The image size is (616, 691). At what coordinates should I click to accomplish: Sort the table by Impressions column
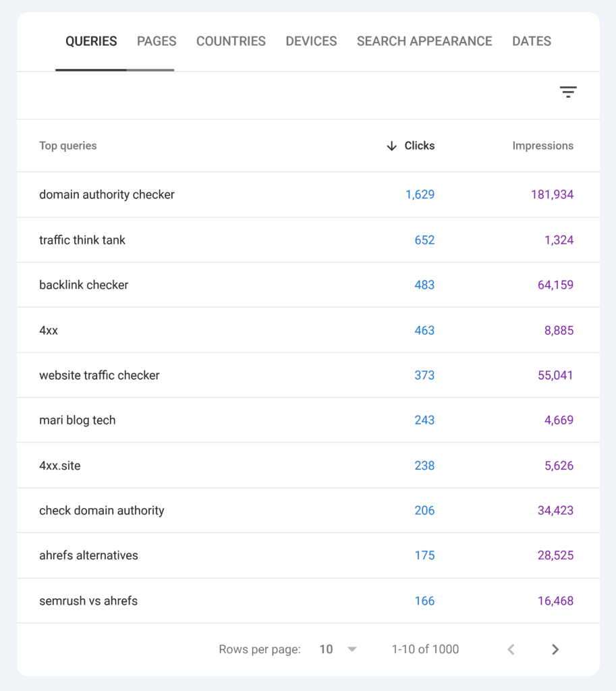pos(543,146)
